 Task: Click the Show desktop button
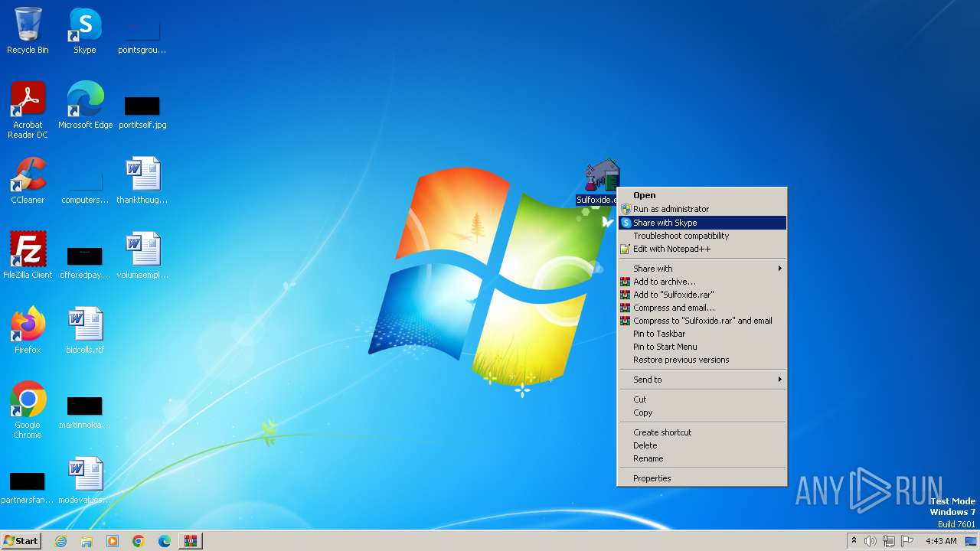click(x=972, y=541)
